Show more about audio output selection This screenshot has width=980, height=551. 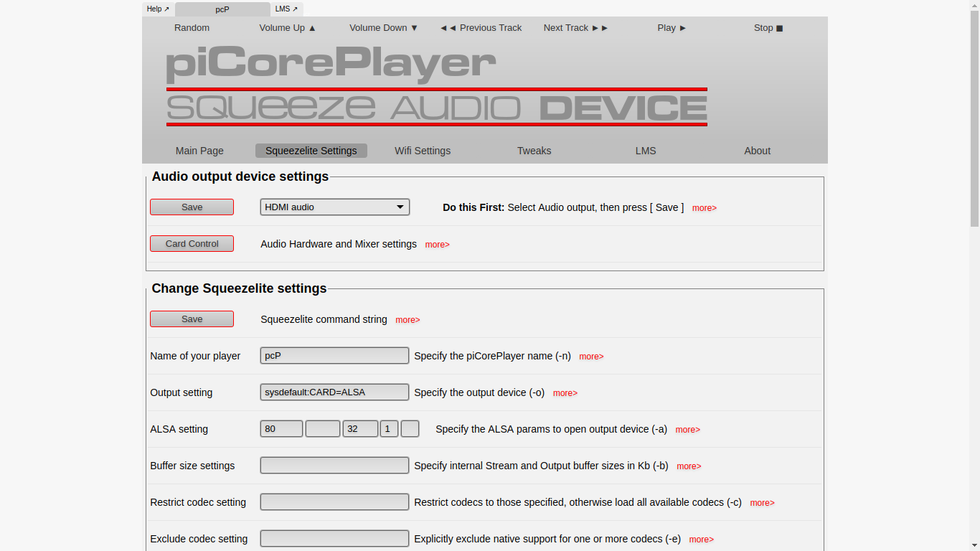pos(705,208)
